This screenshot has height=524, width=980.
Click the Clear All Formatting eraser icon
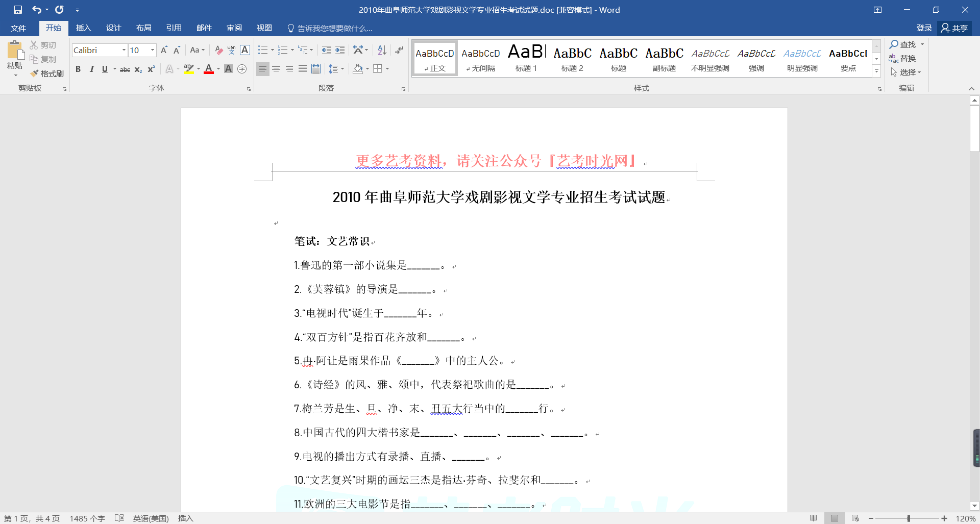click(218, 50)
